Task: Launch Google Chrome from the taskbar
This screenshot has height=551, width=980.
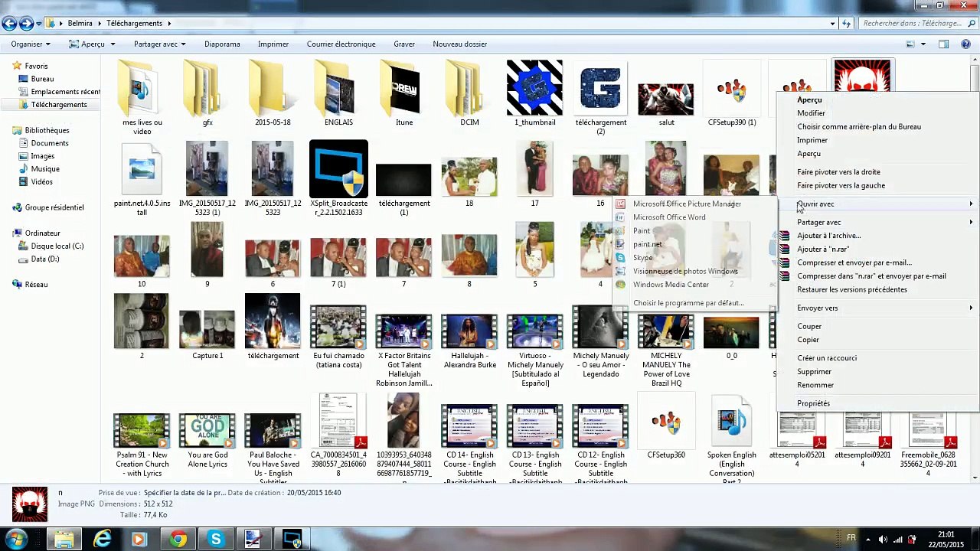Action: (178, 540)
